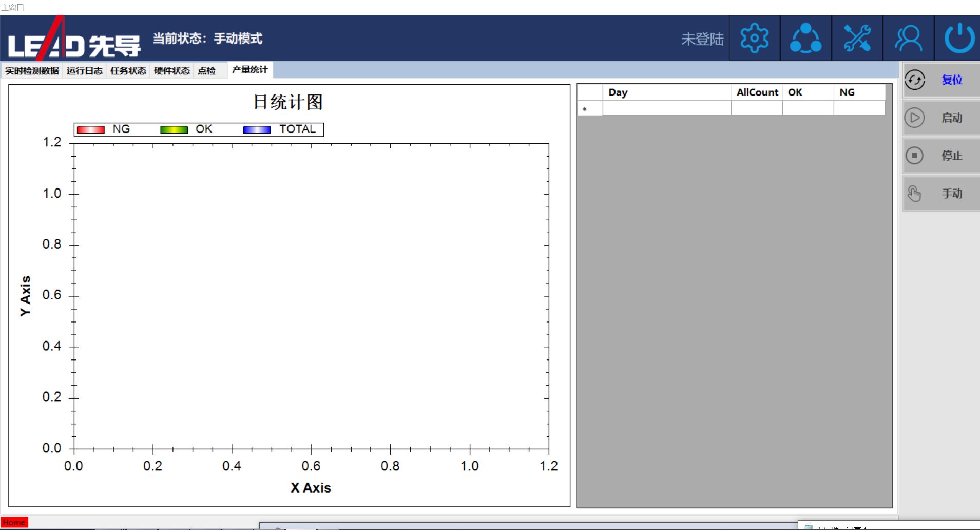Open the 点检 tab
Viewport: 980px width, 530px height.
pyautogui.click(x=207, y=71)
